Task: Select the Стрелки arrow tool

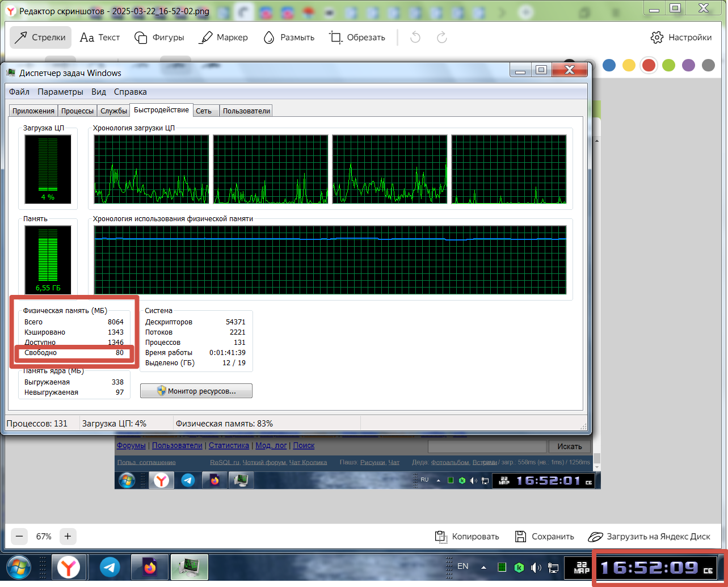Action: click(x=40, y=37)
